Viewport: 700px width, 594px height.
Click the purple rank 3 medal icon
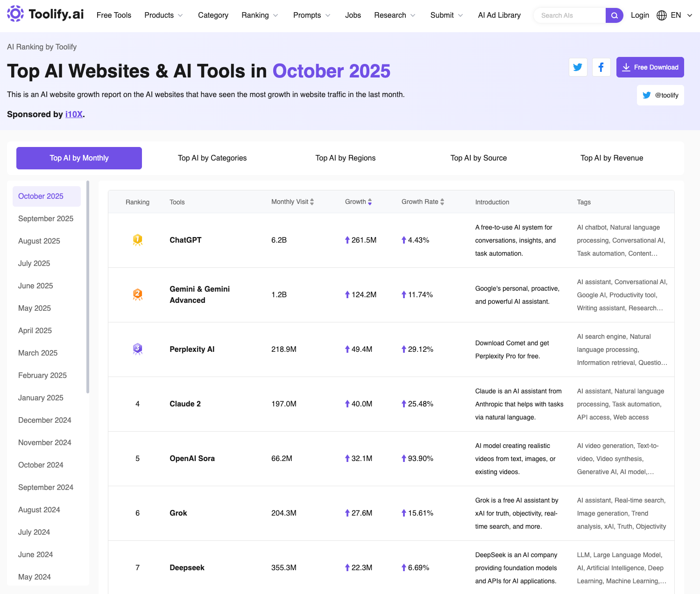pyautogui.click(x=137, y=349)
